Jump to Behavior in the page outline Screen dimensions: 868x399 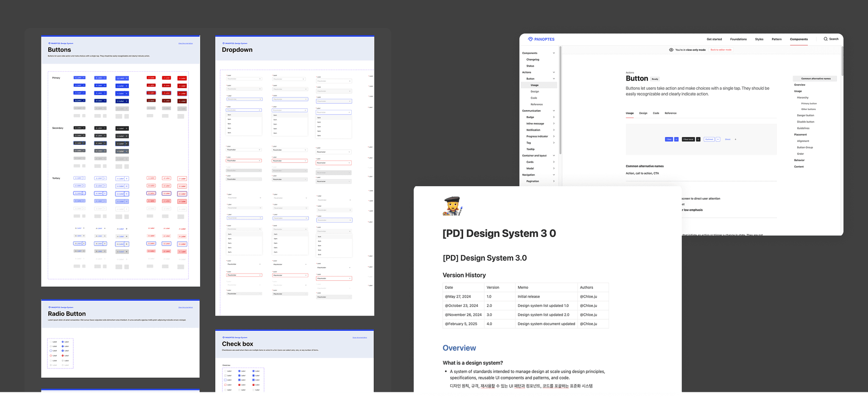point(799,160)
